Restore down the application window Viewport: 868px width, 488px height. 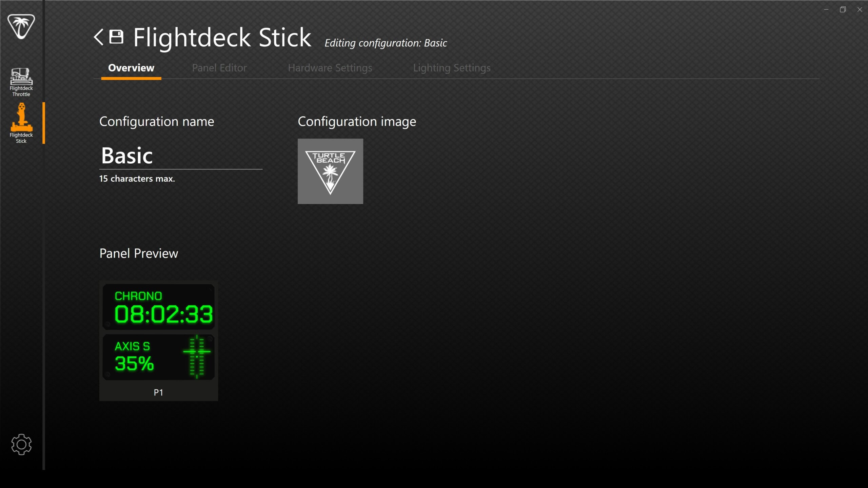point(843,9)
